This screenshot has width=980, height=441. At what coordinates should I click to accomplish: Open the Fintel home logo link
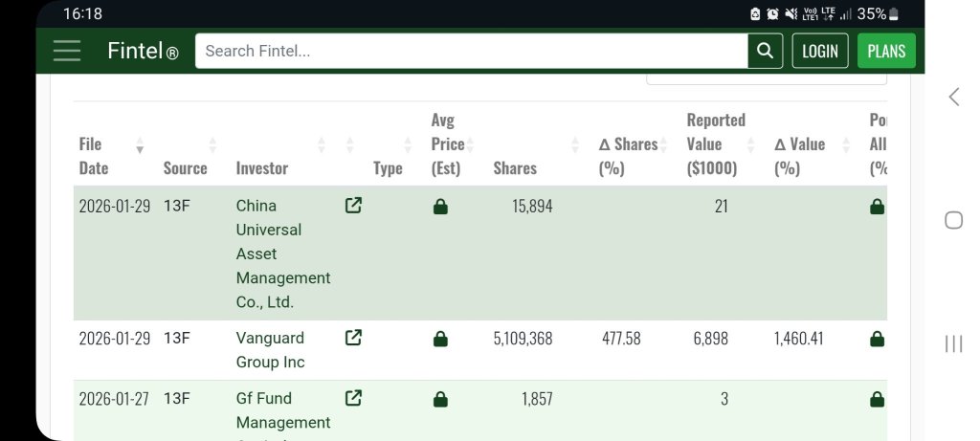click(x=143, y=51)
